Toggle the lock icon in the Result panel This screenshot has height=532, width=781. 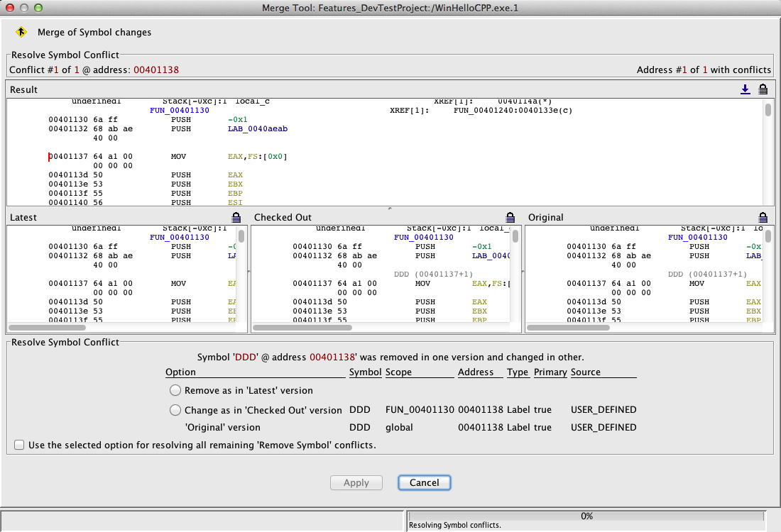point(763,89)
